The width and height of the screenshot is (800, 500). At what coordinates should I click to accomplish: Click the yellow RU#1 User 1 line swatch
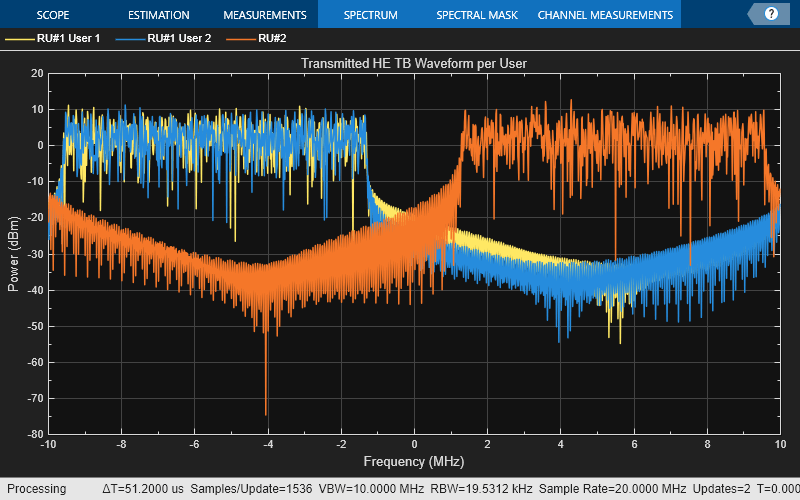point(19,39)
